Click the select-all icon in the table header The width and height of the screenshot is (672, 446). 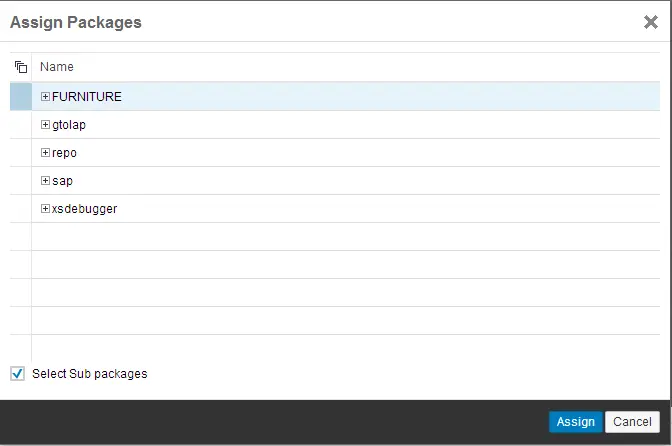pyautogui.click(x=21, y=68)
